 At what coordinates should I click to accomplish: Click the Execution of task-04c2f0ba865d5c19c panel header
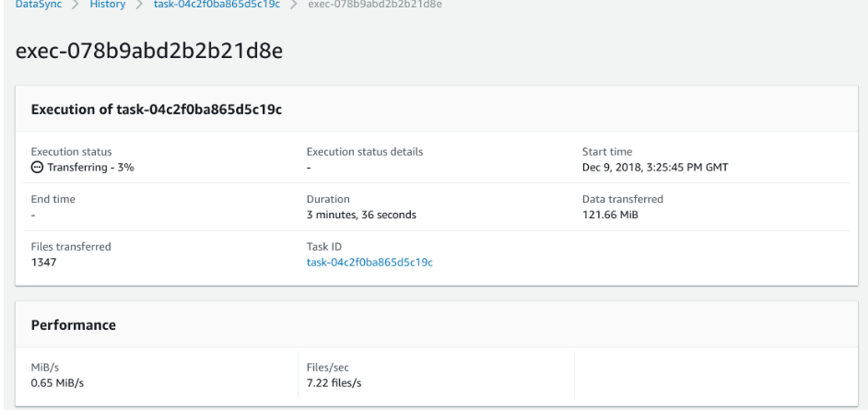tap(157, 110)
